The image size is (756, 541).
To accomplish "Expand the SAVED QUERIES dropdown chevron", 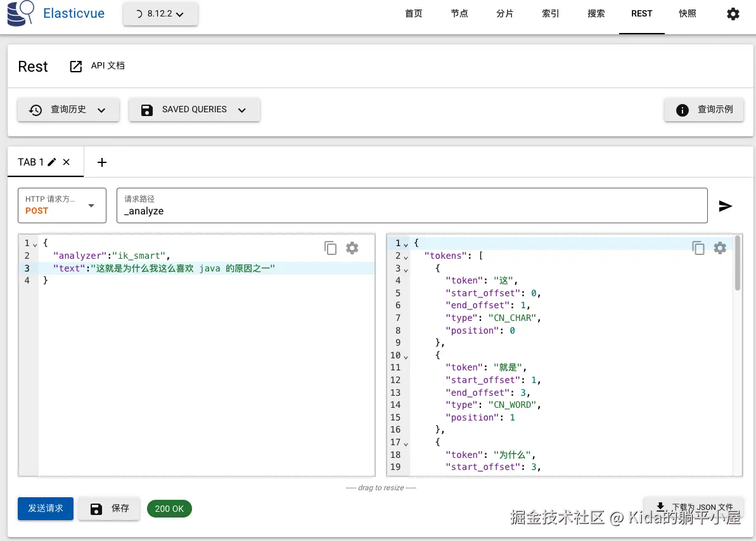I will click(242, 110).
